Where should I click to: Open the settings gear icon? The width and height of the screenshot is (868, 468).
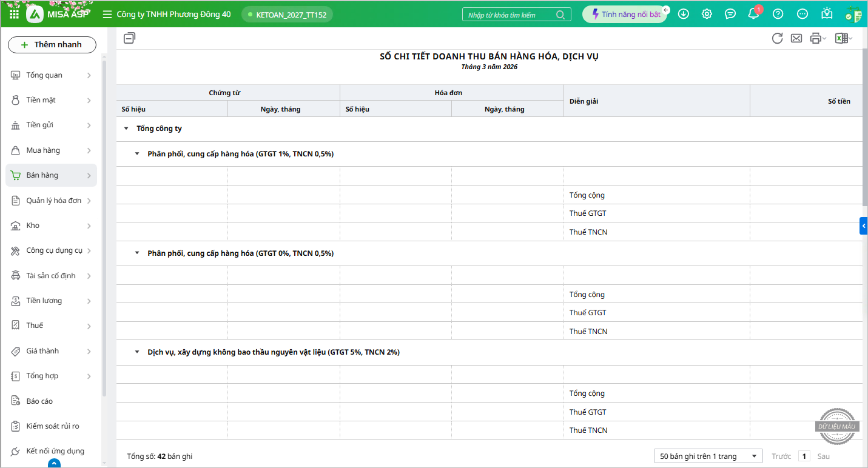(x=707, y=14)
